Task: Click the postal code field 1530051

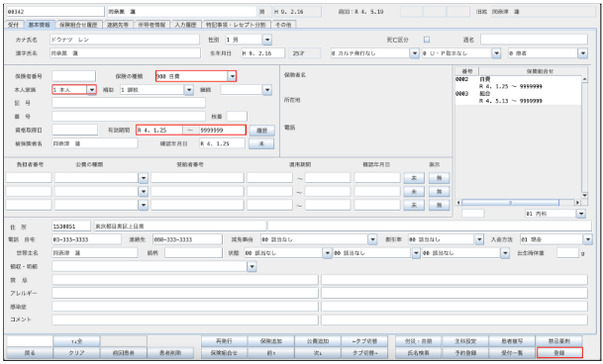Action: 71,226
